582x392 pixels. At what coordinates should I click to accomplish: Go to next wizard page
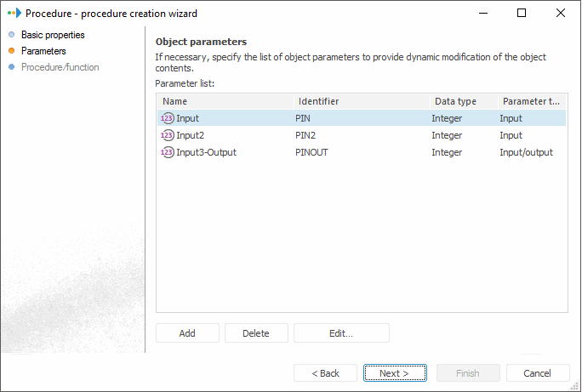point(395,373)
